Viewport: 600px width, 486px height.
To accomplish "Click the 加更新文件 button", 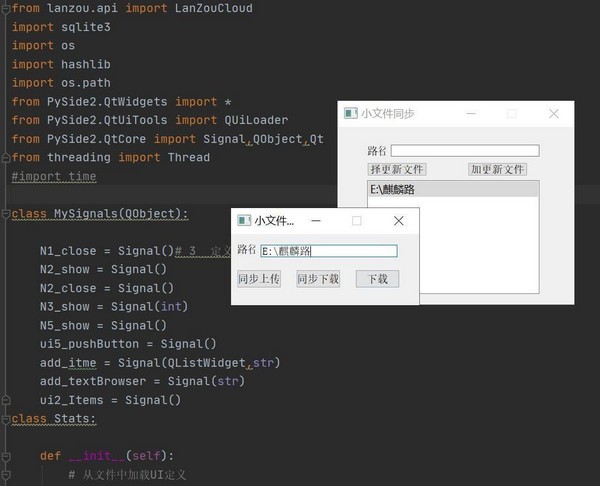I will pos(497,169).
